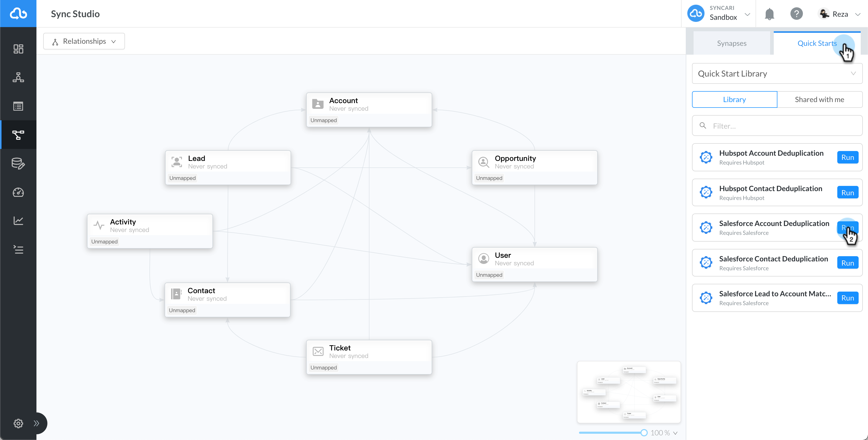
Task: Focus the Filter search field
Action: (777, 126)
